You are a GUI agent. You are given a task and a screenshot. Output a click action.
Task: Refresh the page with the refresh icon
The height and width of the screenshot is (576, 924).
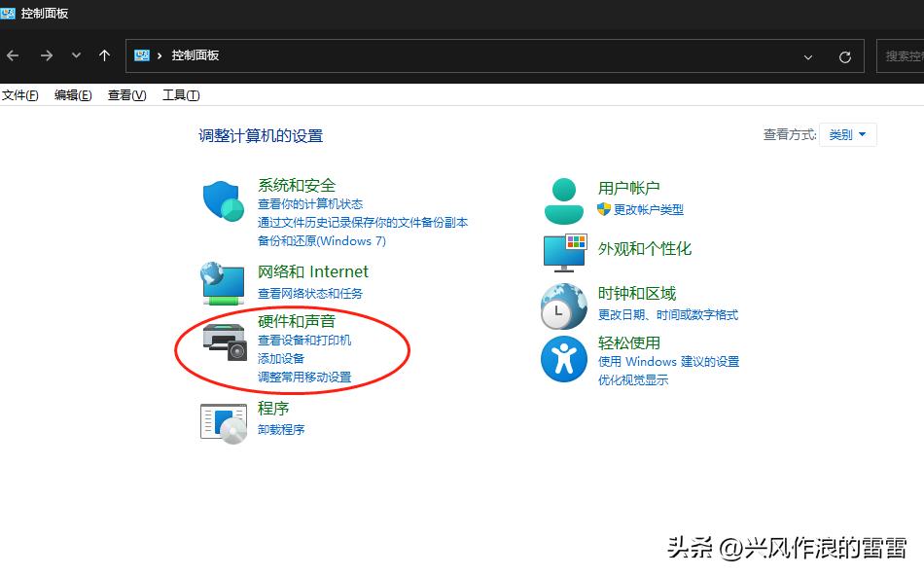[x=847, y=55]
